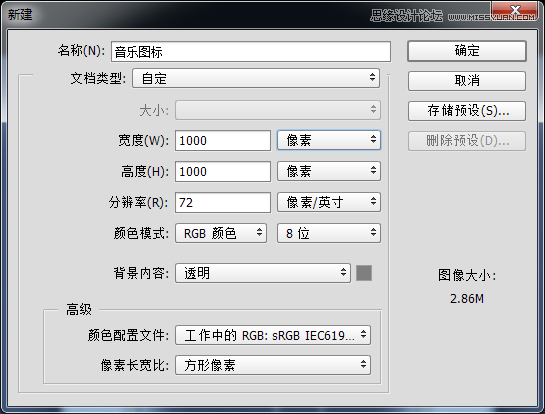Click the 确定 button
Viewport: 545px width, 414px height.
tap(467, 51)
